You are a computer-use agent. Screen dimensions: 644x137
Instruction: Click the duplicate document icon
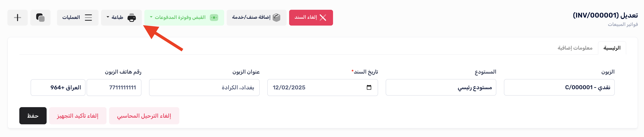click(x=40, y=18)
